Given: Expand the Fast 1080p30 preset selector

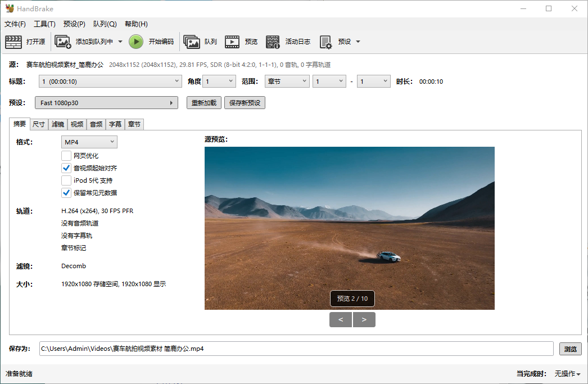Looking at the screenshot, I should [106, 102].
